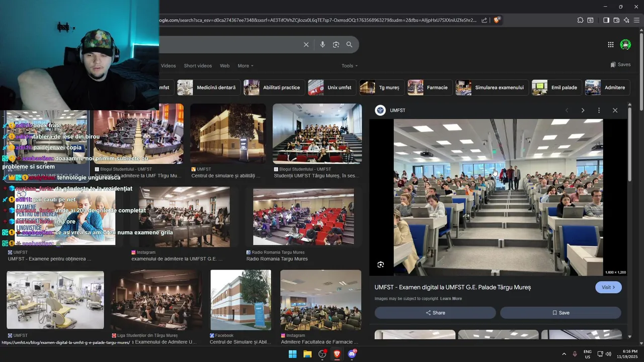Switch to the Web search tab
The width and height of the screenshot is (644, 362).
(x=224, y=66)
